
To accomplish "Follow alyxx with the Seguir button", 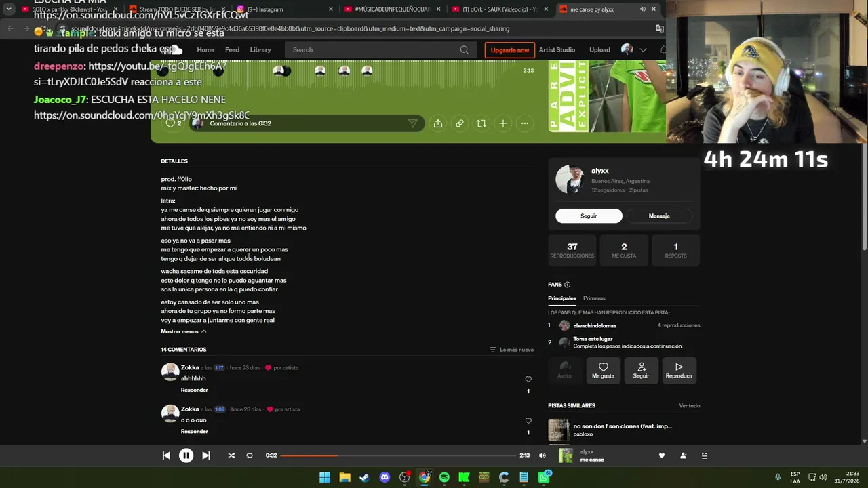I will pos(589,216).
